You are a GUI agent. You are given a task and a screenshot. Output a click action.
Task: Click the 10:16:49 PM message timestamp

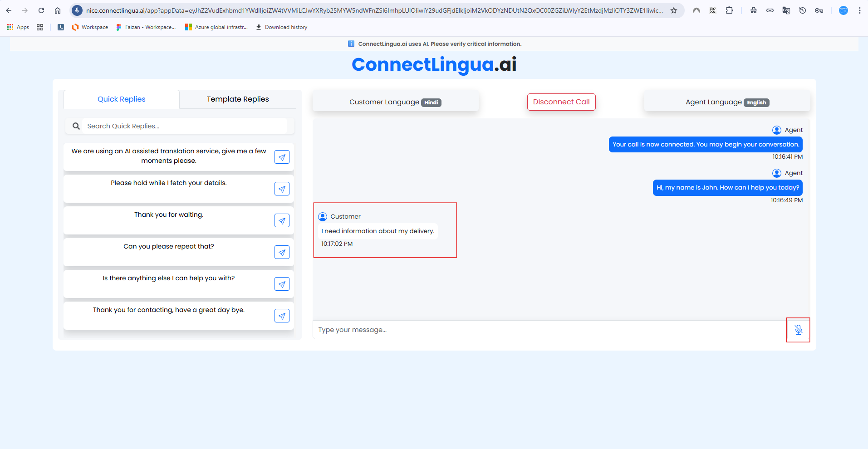[787, 200]
